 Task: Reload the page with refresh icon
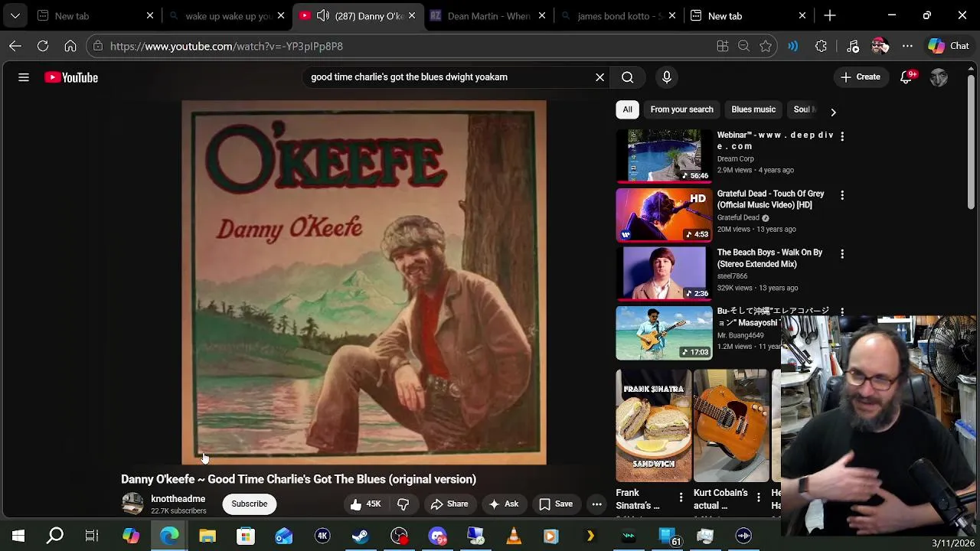(x=43, y=46)
